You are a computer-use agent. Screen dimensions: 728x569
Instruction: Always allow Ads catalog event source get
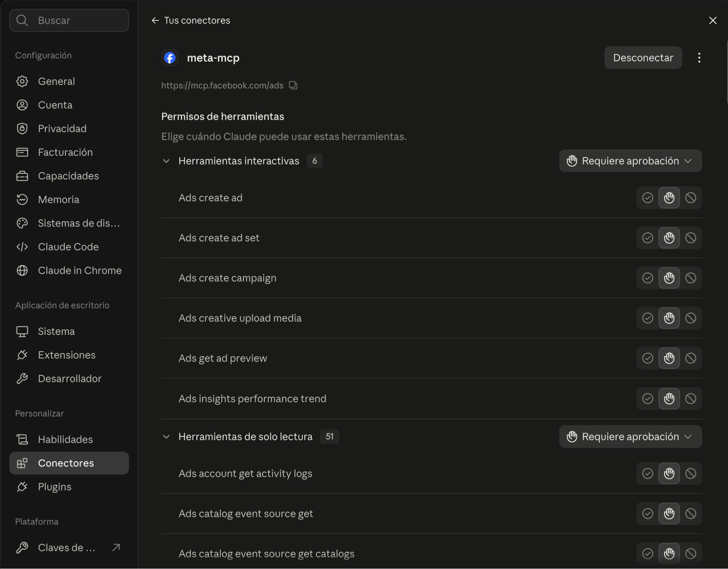click(x=648, y=513)
